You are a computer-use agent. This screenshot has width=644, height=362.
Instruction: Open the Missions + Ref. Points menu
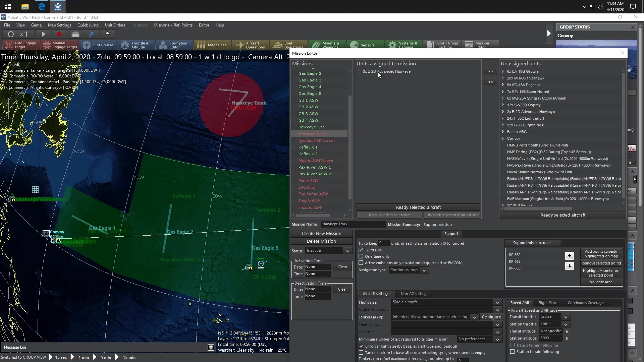point(173,25)
